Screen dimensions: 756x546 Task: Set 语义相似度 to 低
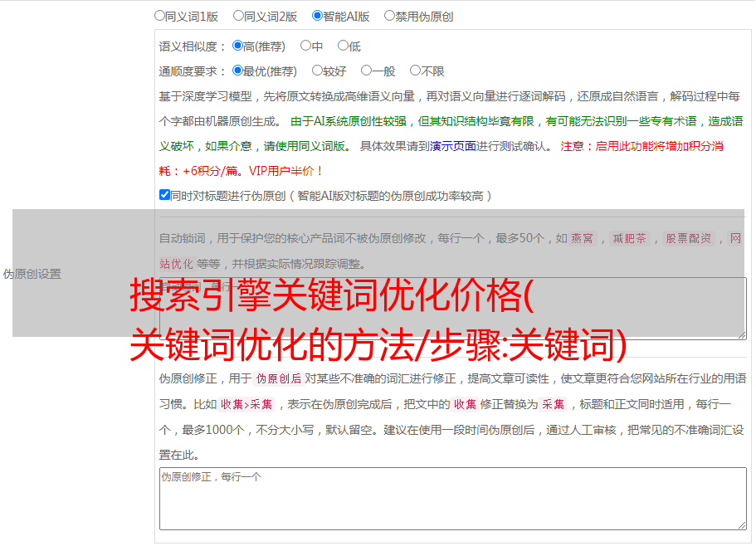pyautogui.click(x=343, y=46)
